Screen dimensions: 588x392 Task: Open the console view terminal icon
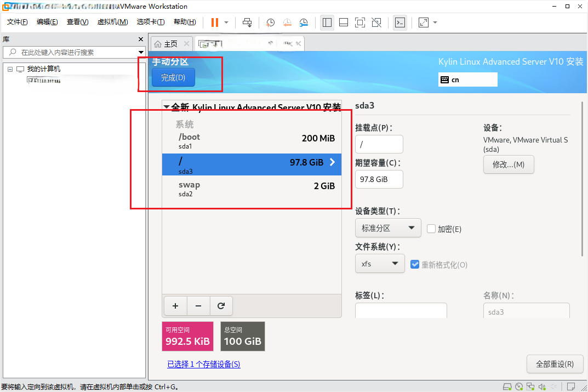pos(400,22)
